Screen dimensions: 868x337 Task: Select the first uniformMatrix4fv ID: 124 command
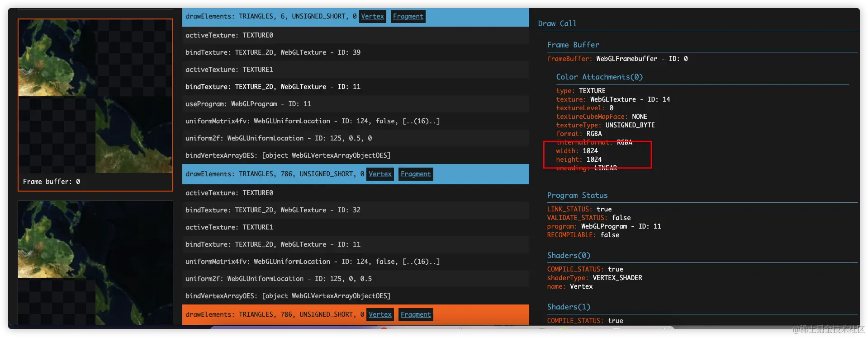click(x=356, y=121)
